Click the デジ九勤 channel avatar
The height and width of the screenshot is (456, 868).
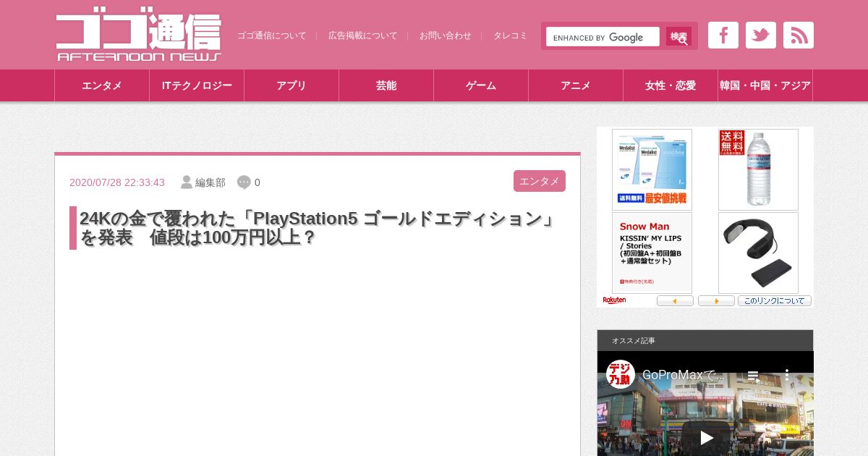click(621, 374)
